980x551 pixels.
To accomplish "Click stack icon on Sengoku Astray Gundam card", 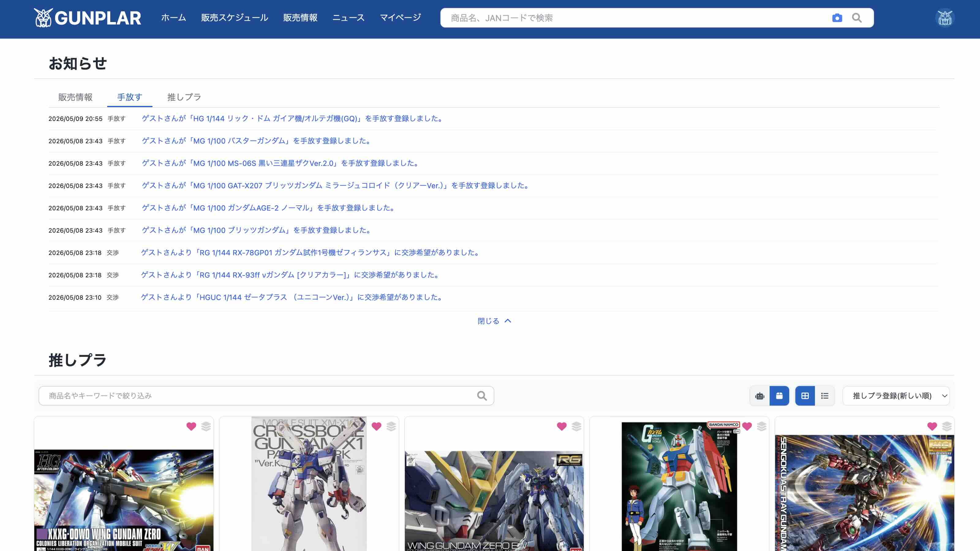I will pos(947,426).
